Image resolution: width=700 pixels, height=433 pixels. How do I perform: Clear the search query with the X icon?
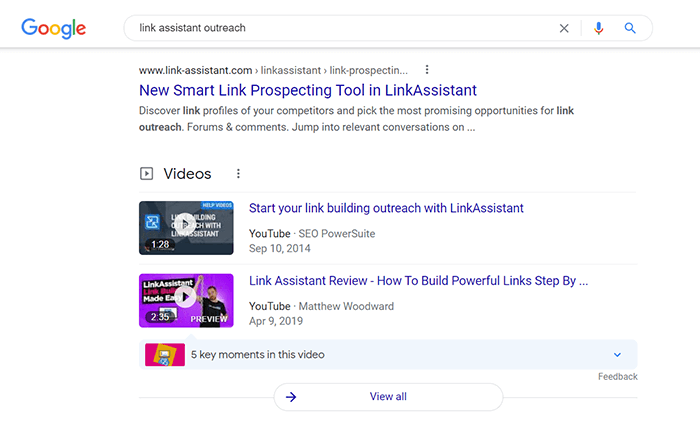(x=564, y=28)
